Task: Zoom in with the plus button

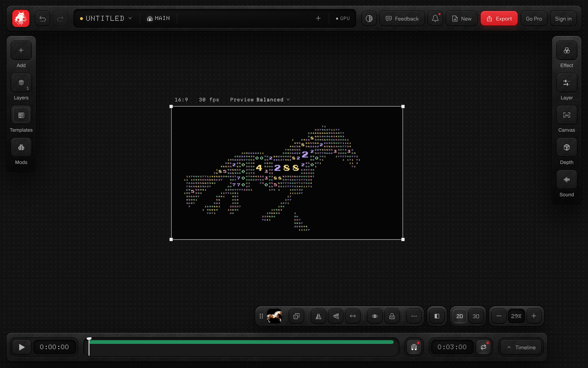Action: [534, 316]
